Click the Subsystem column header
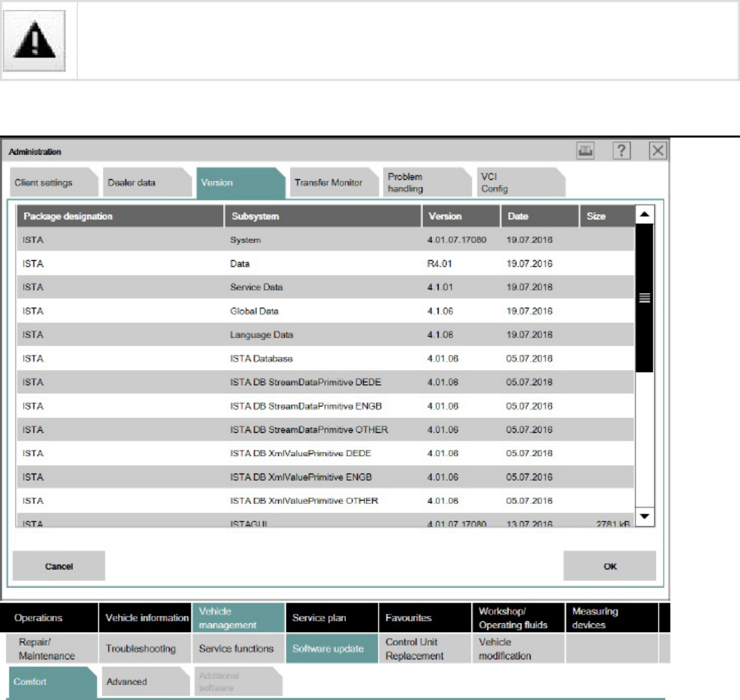This screenshot has height=700, width=740. tap(323, 216)
